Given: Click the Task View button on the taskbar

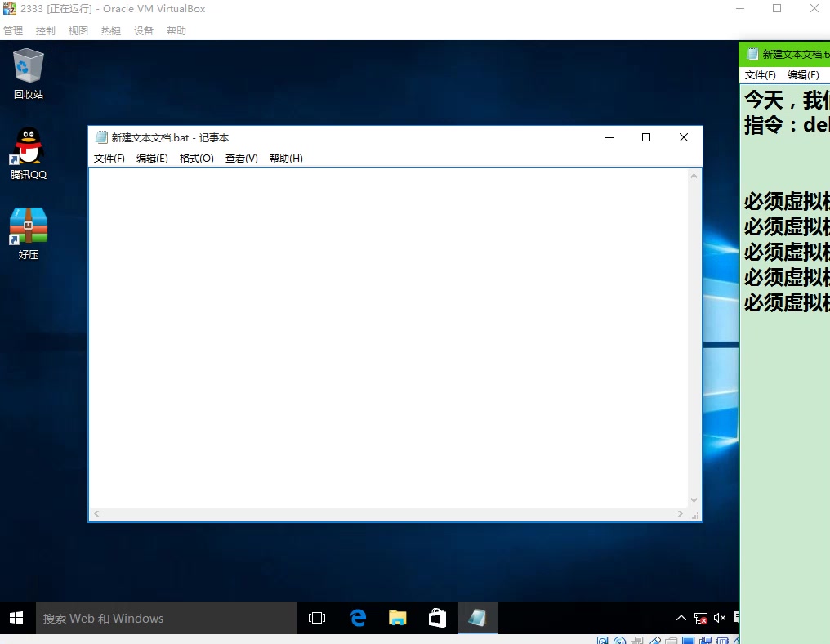Looking at the screenshot, I should point(317,618).
